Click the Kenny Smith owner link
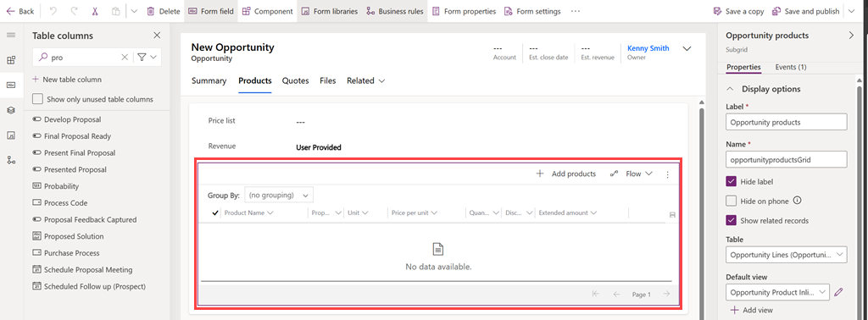The image size is (868, 320). [x=648, y=48]
